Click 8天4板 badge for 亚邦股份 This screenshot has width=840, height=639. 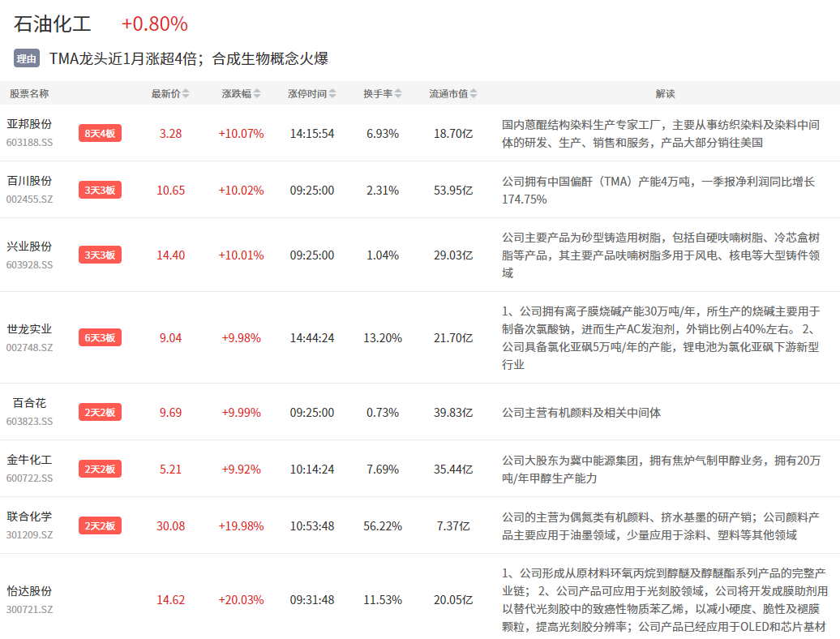click(101, 133)
